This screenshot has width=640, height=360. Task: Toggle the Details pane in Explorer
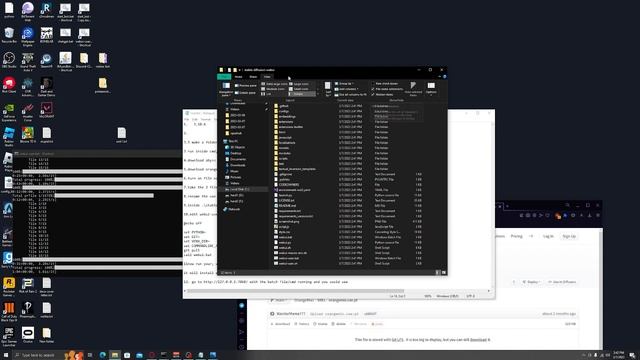pos(245,93)
